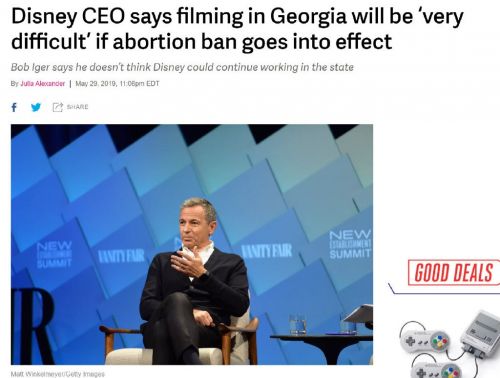This screenshot has height=378, width=500.
Task: Click the water glass on the table
Action: coord(298,323)
